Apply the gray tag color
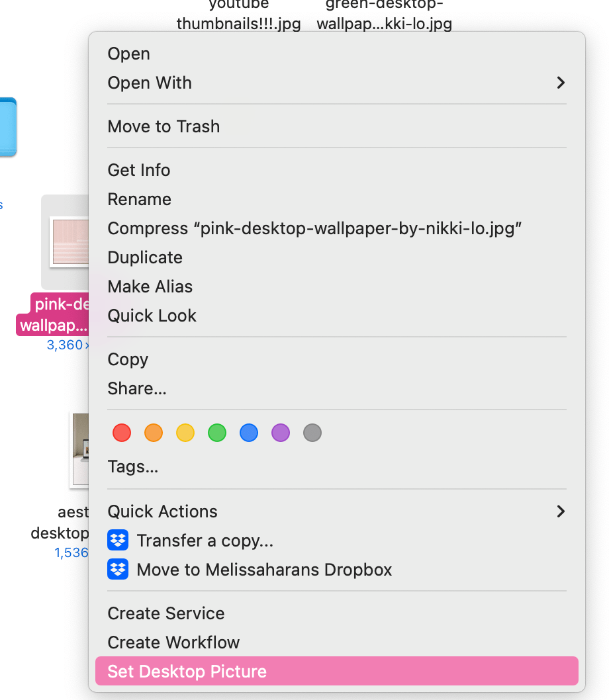Screen dimensions: 609x700 (x=312, y=433)
